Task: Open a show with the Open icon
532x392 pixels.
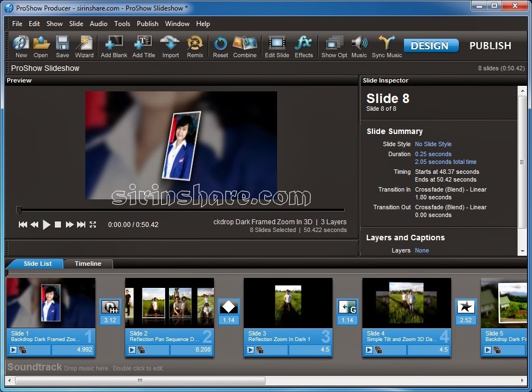Action: pos(41,47)
